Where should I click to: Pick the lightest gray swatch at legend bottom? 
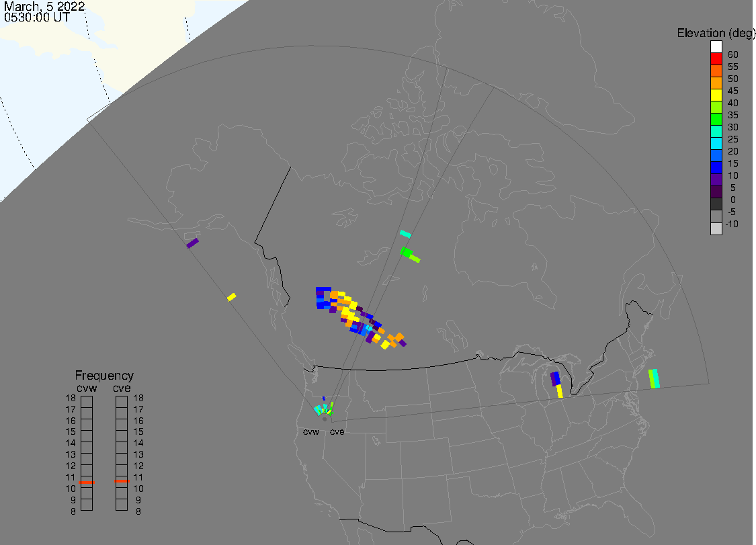click(x=716, y=228)
